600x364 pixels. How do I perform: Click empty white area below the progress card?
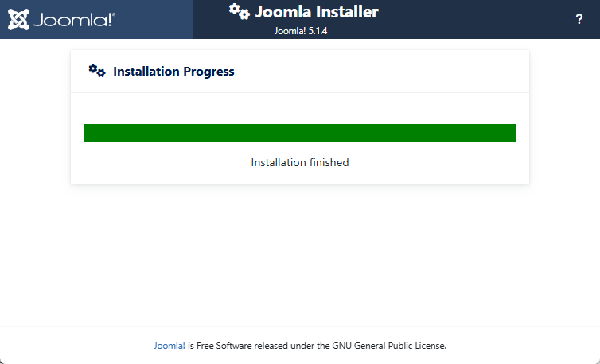[300, 253]
